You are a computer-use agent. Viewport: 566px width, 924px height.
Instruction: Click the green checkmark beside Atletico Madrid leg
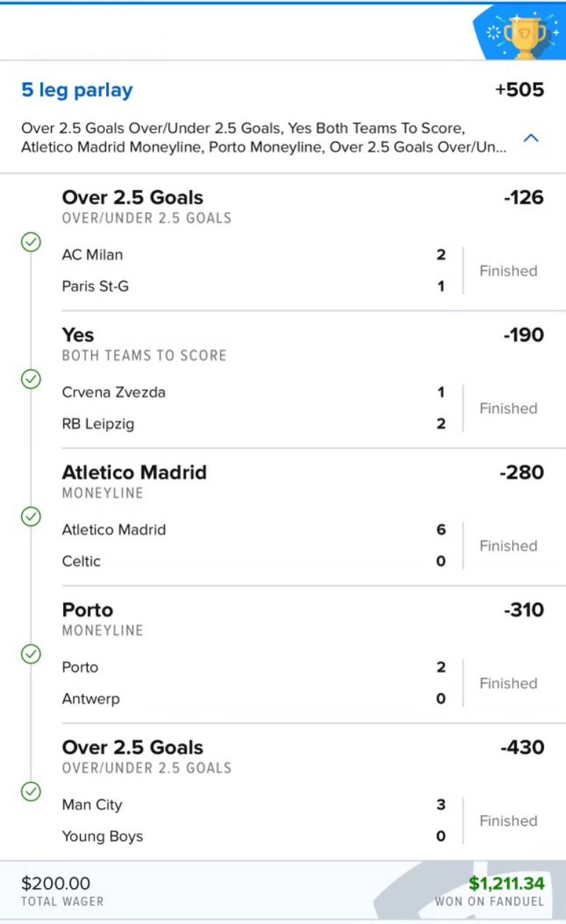point(30,517)
